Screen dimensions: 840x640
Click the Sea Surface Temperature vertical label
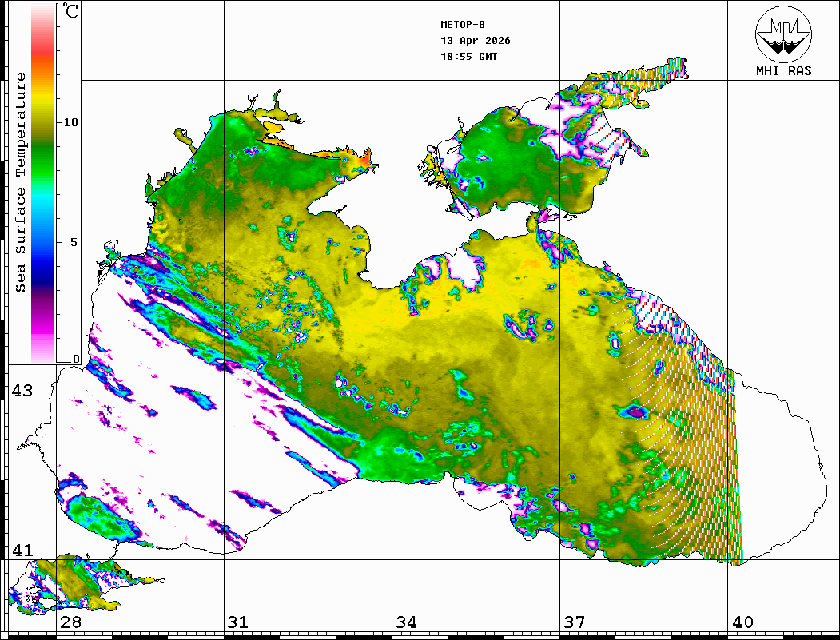pos(21,182)
